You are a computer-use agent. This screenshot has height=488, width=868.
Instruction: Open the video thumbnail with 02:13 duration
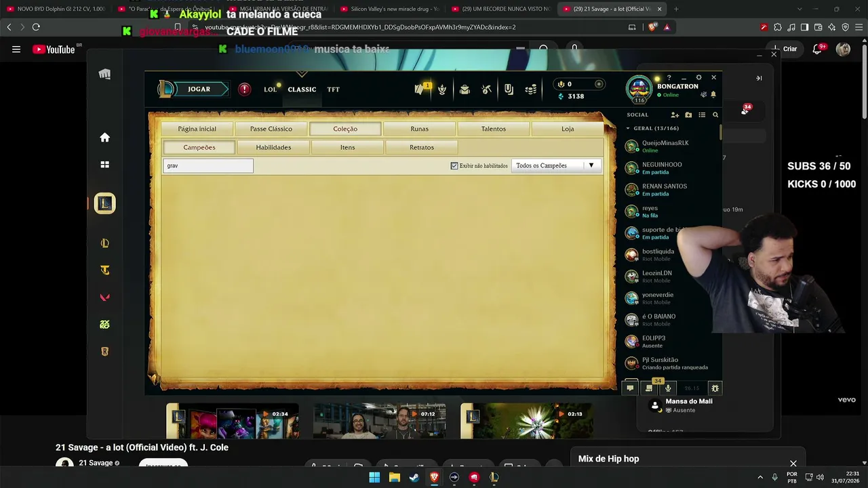527,421
